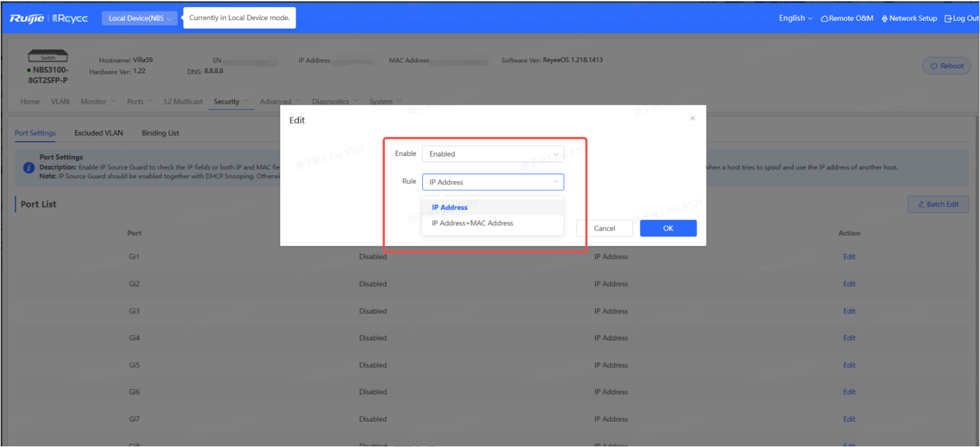Screen dimensions: 980x447
Task: Click the Port List heading
Action: click(39, 204)
